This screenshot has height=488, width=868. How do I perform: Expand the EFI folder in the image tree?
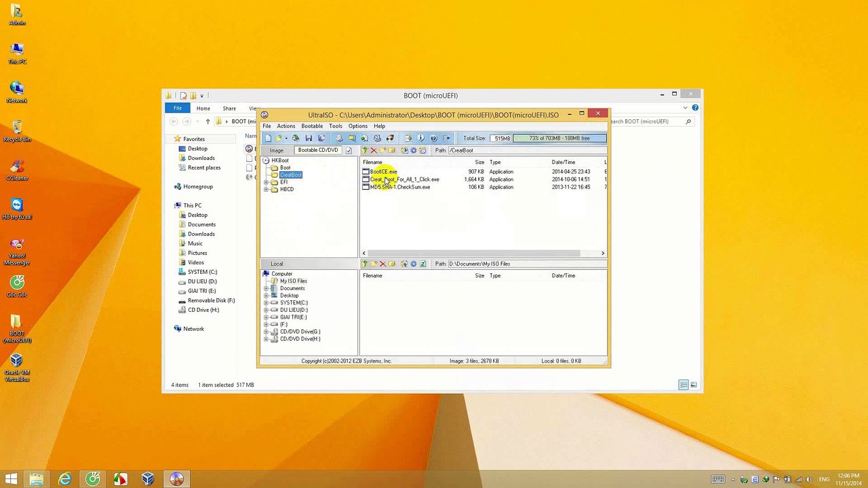(x=267, y=182)
